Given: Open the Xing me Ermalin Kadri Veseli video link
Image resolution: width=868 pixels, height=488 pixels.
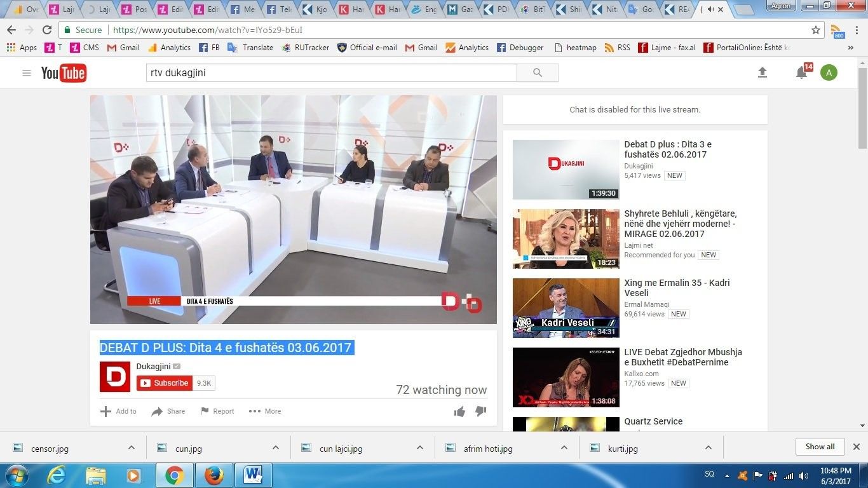Looking at the screenshot, I should pos(677,288).
